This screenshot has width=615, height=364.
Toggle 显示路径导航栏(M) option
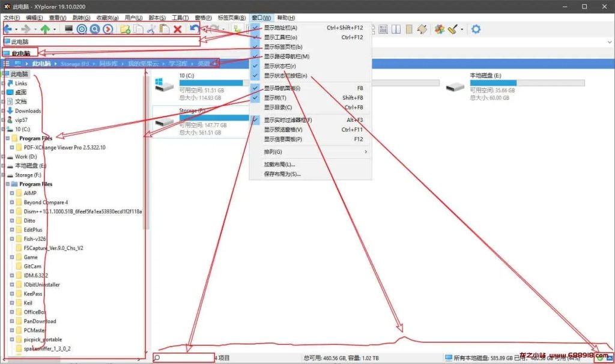point(311,56)
